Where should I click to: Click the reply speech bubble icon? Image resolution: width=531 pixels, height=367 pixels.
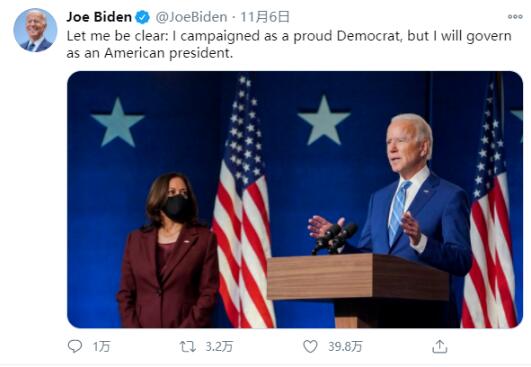coord(75,346)
